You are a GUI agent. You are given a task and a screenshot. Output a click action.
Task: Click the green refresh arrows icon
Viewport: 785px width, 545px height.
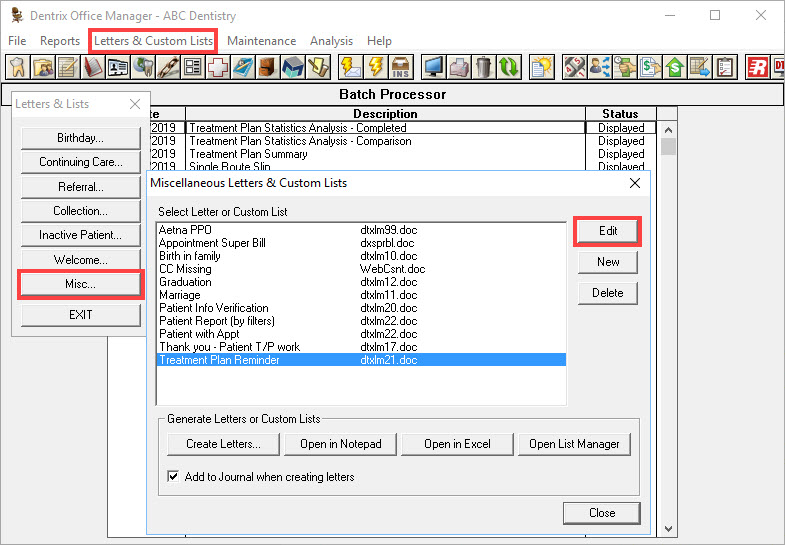[509, 67]
